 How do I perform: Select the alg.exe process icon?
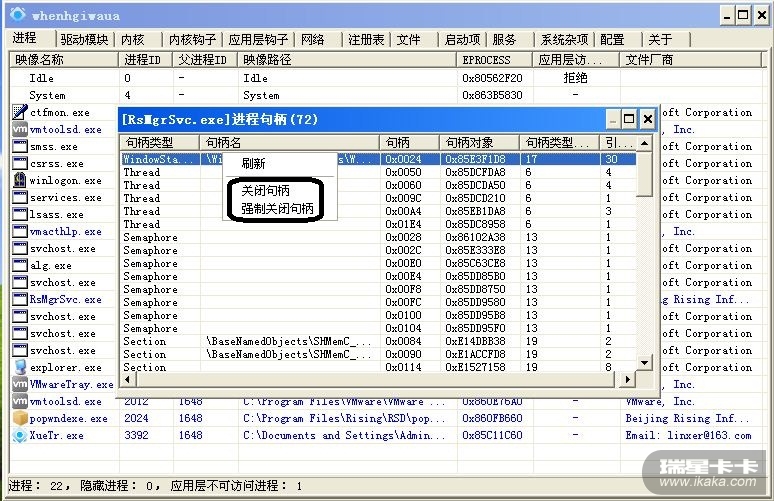(x=20, y=265)
